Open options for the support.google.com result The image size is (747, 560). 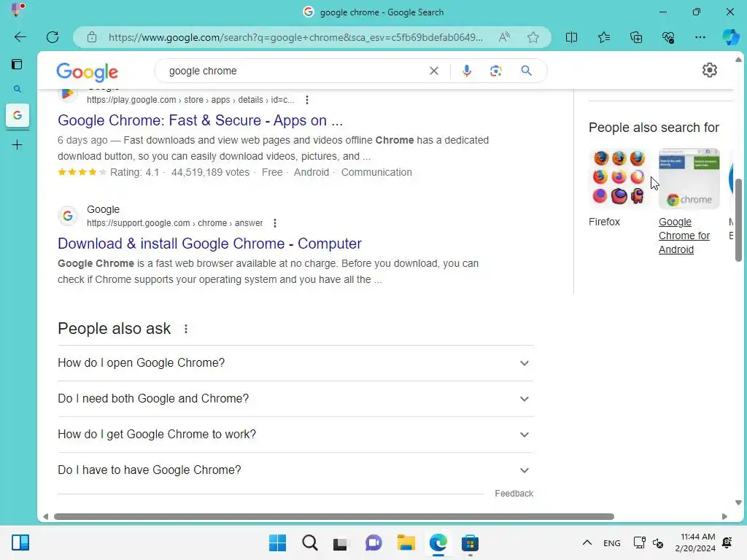[275, 223]
